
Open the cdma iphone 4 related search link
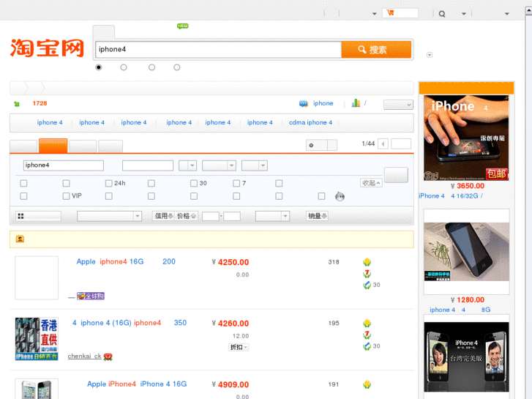pos(310,122)
